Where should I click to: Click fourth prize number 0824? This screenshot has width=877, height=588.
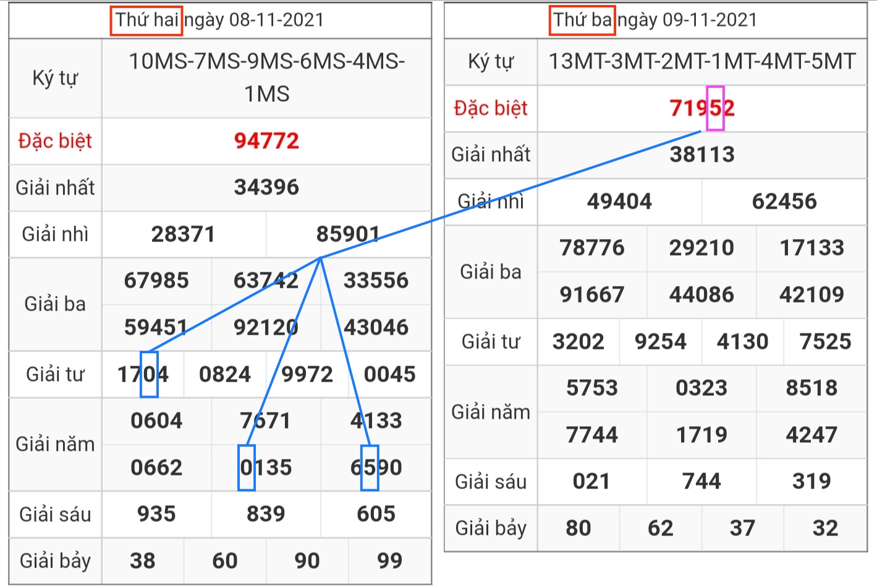[x=226, y=374]
